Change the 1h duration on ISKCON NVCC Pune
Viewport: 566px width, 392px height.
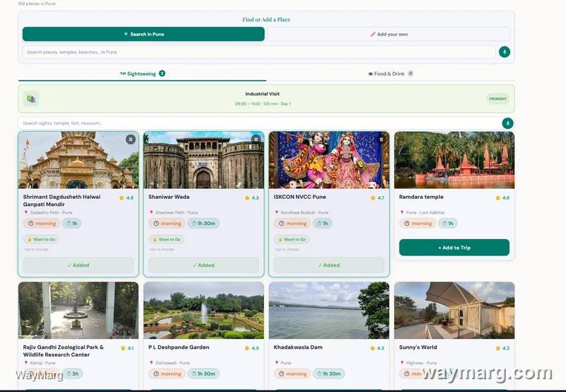pos(323,224)
